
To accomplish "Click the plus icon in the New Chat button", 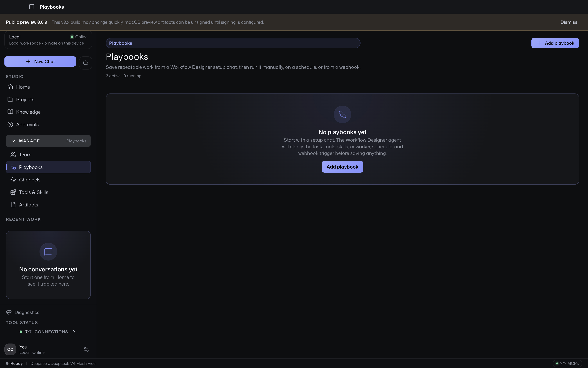I will [x=28, y=62].
